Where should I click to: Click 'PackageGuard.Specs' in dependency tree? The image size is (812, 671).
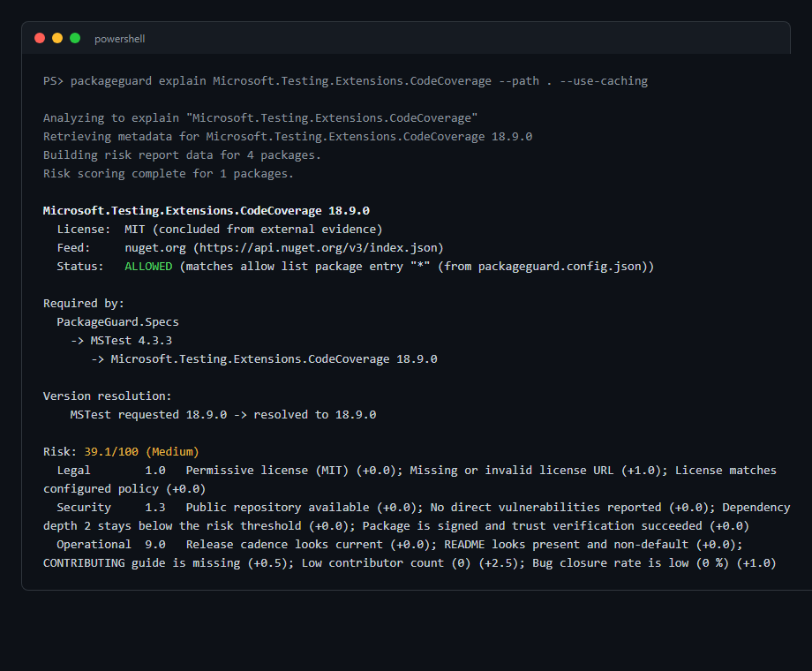(117, 322)
